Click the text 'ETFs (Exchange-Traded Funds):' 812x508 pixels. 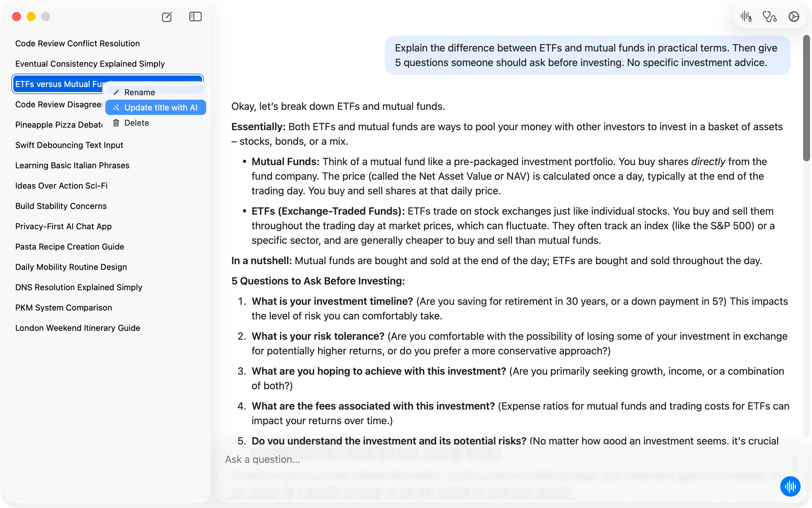(328, 211)
